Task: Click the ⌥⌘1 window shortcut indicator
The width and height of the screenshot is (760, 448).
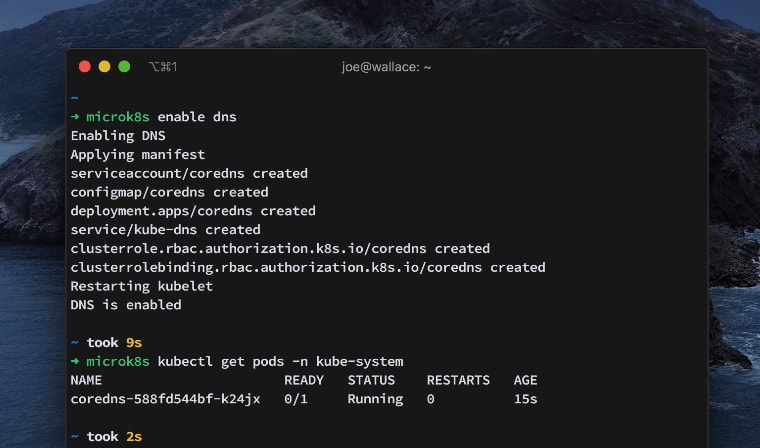Action: click(x=163, y=66)
